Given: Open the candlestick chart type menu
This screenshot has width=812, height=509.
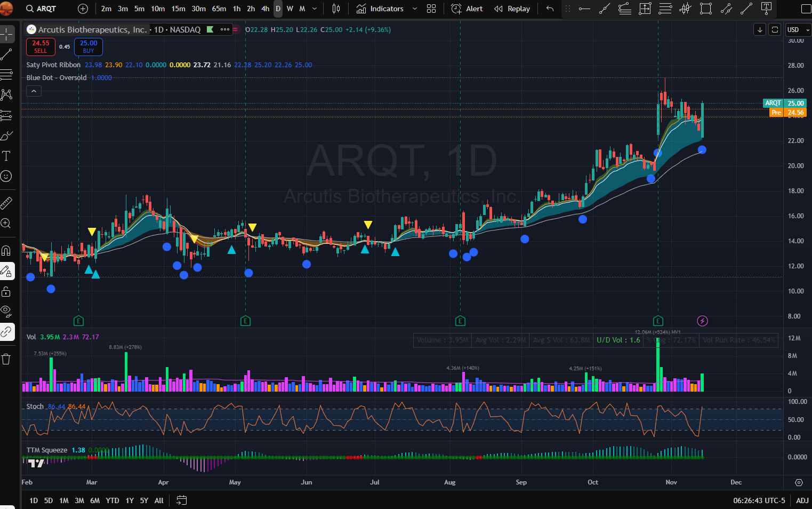Looking at the screenshot, I should (336, 9).
